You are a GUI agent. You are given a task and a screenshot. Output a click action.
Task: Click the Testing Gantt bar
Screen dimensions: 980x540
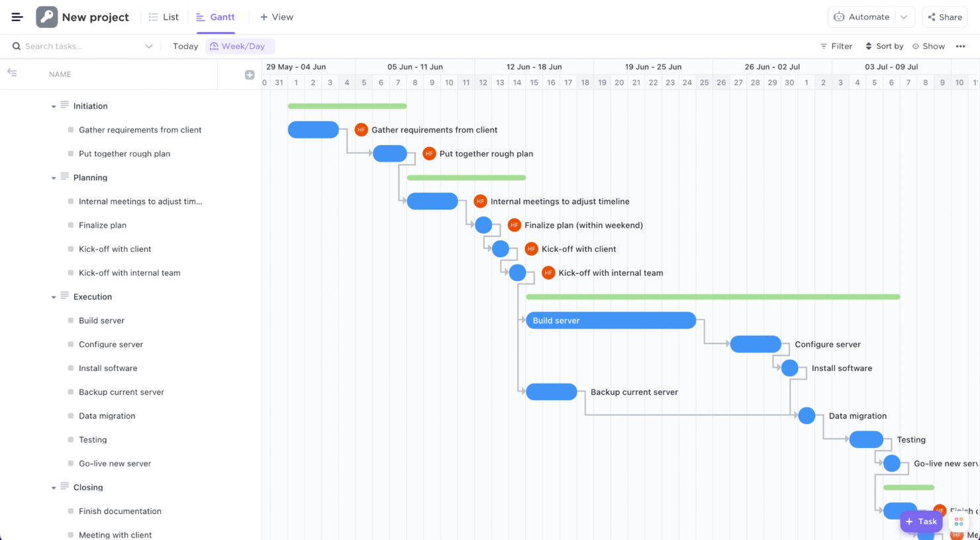click(x=866, y=440)
